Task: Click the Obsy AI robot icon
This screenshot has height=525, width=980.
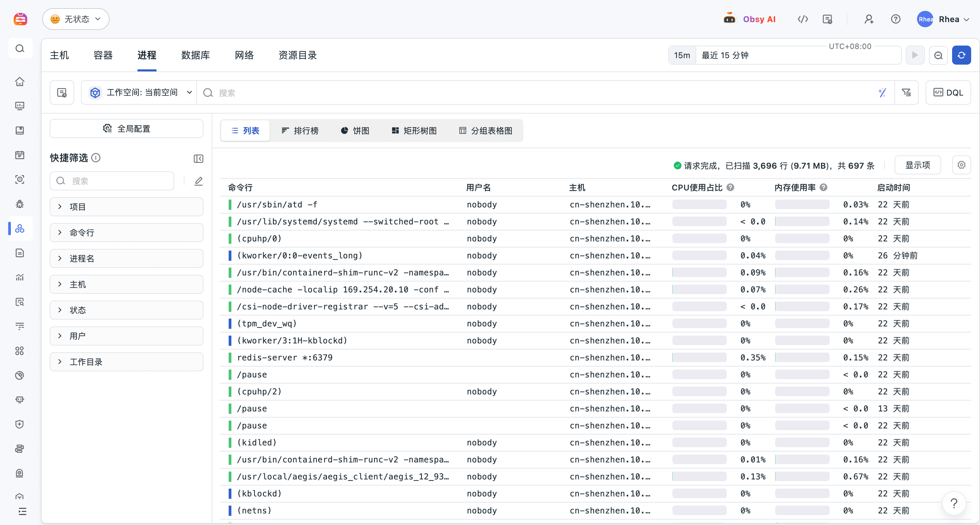Action: coord(729,19)
